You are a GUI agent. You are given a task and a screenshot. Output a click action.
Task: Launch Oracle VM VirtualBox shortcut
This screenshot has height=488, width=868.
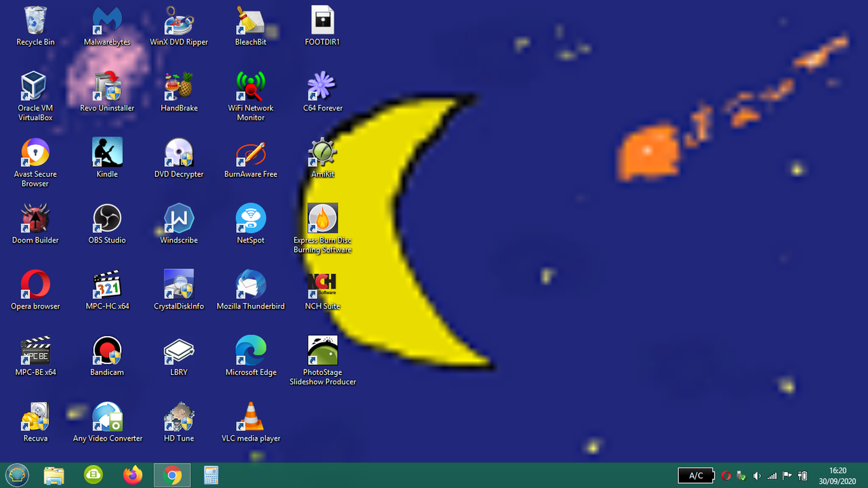35,87
